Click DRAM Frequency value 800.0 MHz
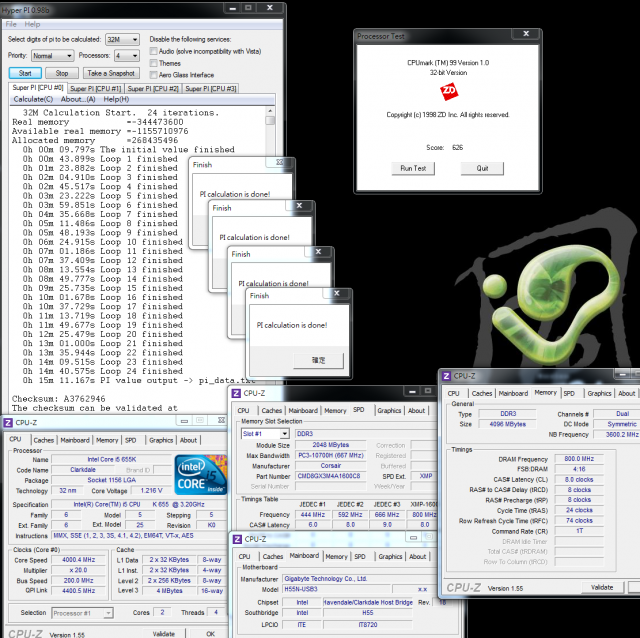This screenshot has height=638, width=640. [x=579, y=458]
